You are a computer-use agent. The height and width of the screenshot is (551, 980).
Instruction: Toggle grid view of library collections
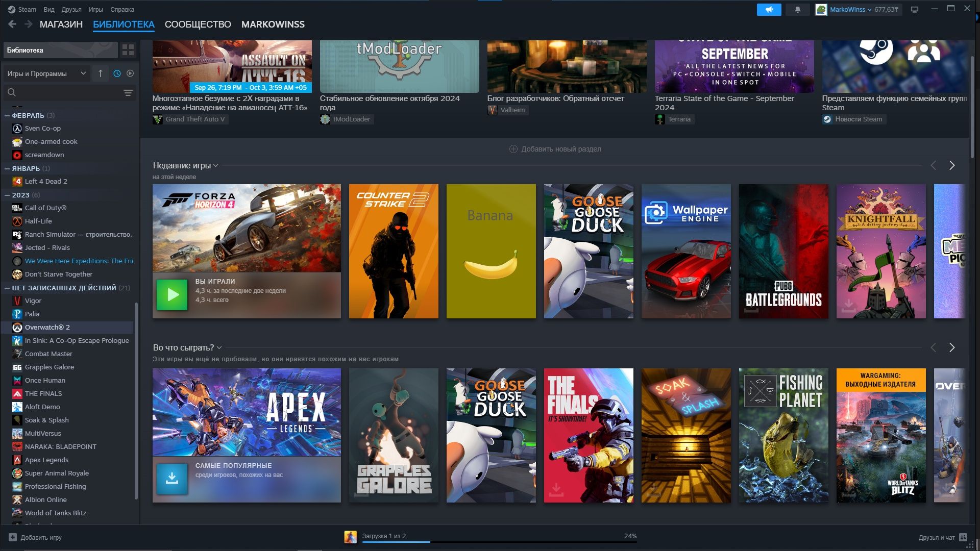tap(128, 50)
